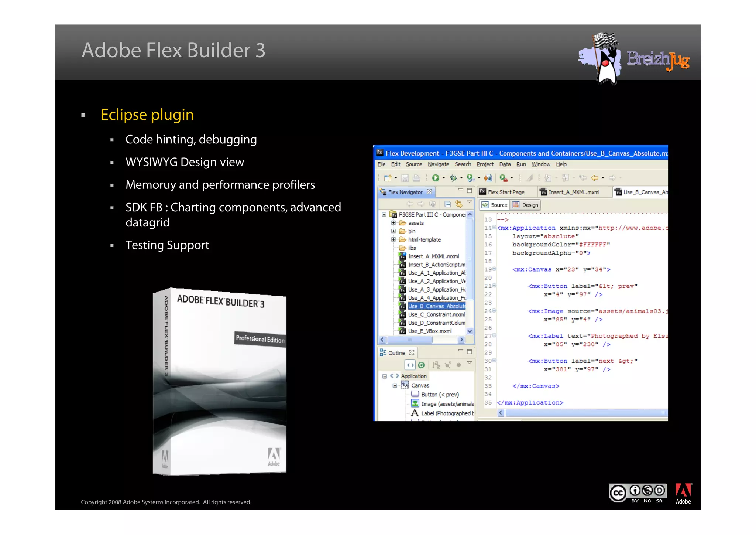Toggle code folding on line 30

(x=494, y=360)
